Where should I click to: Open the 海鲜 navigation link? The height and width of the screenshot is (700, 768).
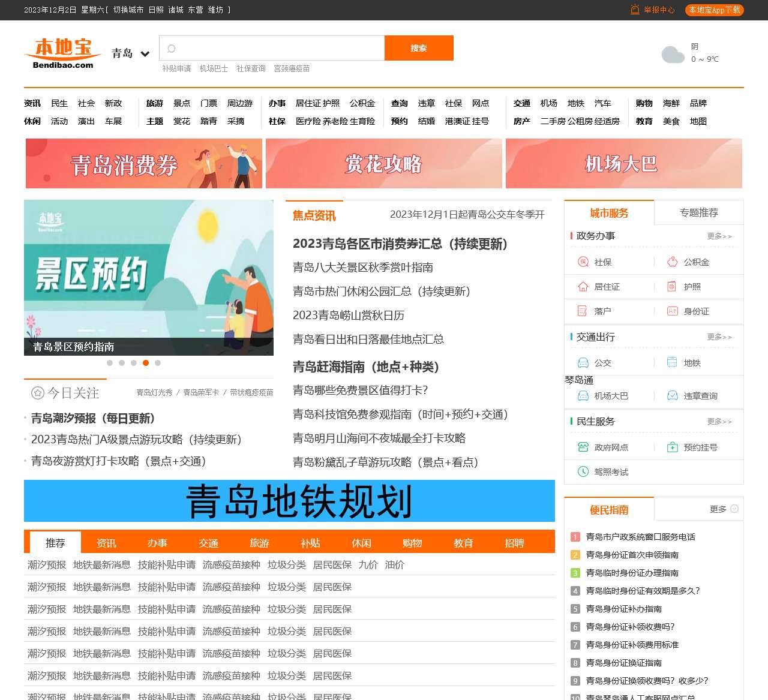(x=671, y=103)
